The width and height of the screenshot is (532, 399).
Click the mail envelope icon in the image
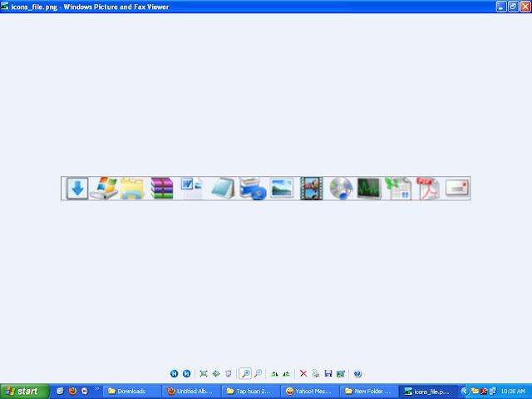click(457, 188)
